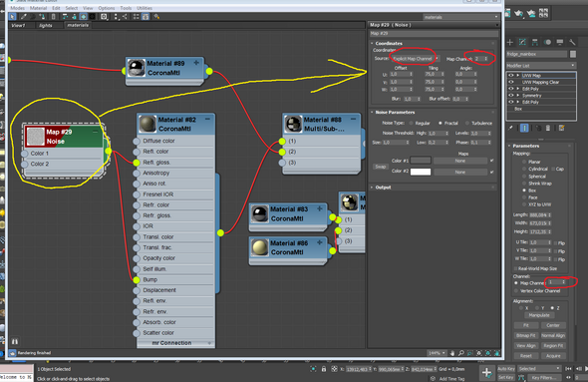Select the Zoom magnifier tool in Slate view
Screen dimensions: 588x382
(x=461, y=353)
